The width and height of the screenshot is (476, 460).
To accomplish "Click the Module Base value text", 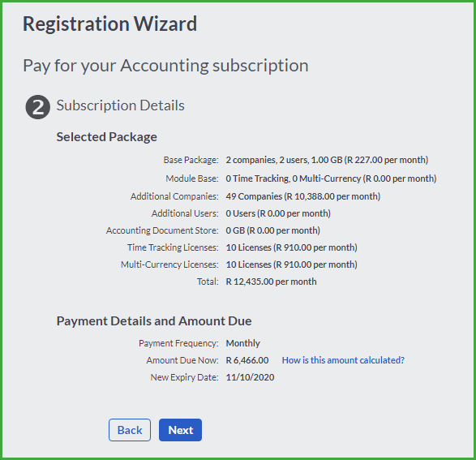I will [331, 178].
